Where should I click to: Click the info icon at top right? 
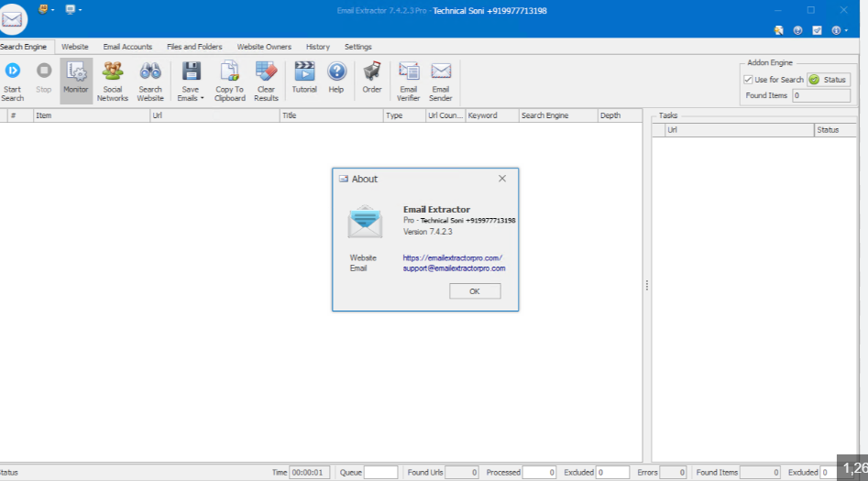pyautogui.click(x=836, y=30)
